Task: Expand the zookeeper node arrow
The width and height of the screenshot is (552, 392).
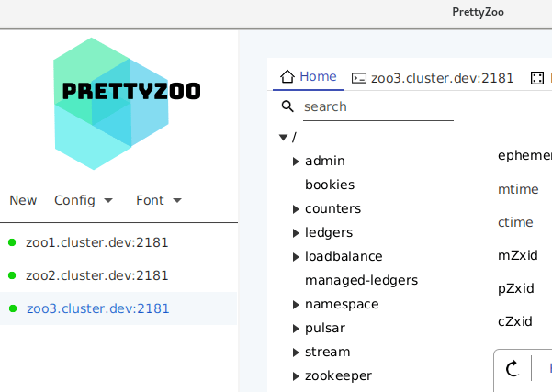Action: tap(296, 376)
